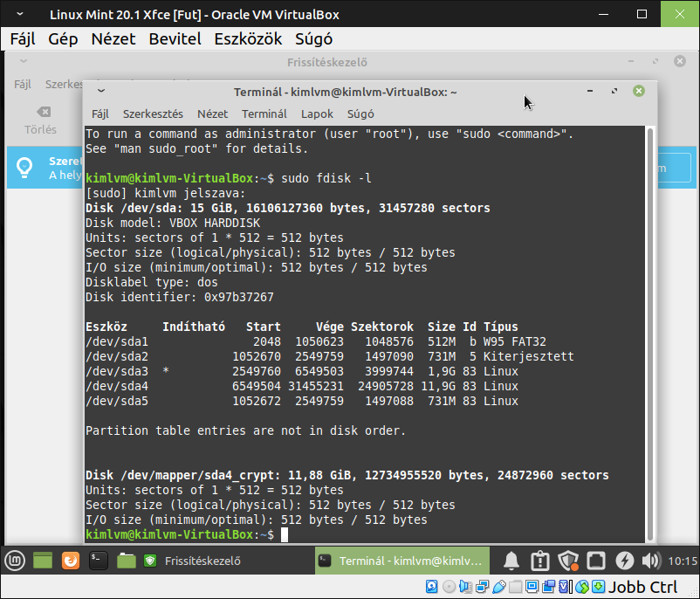Click the 'sudo fdisk -l' command text
The width and height of the screenshot is (700, 599).
coord(326,178)
